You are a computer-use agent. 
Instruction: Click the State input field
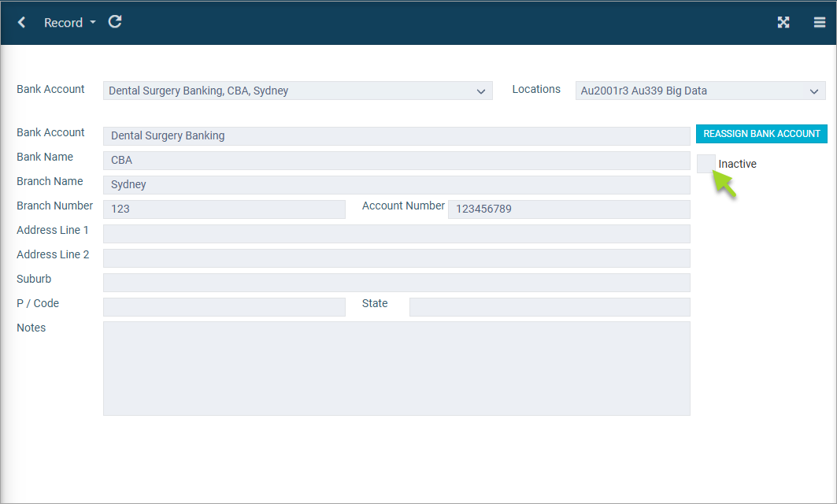549,307
